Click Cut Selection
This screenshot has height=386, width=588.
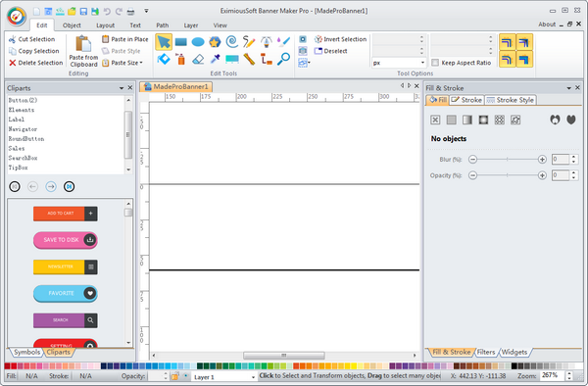[32, 39]
